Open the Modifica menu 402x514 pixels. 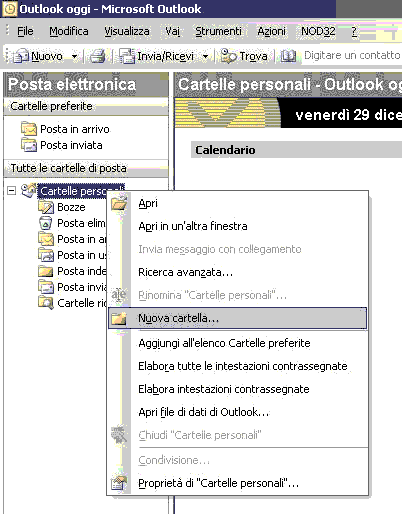(x=69, y=31)
